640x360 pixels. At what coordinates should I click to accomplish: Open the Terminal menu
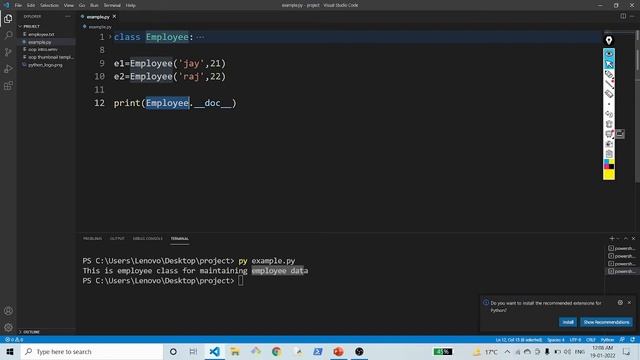tap(112, 5)
